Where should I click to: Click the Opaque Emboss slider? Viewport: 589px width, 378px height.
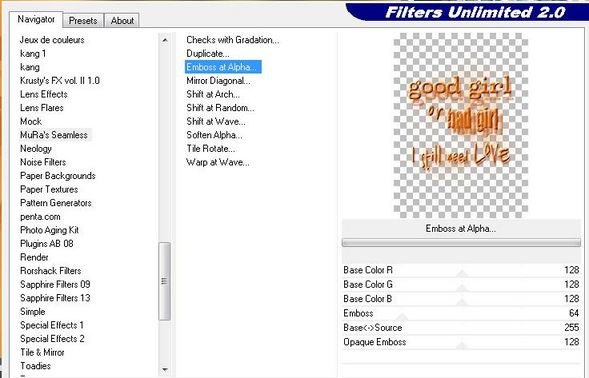pos(461,342)
